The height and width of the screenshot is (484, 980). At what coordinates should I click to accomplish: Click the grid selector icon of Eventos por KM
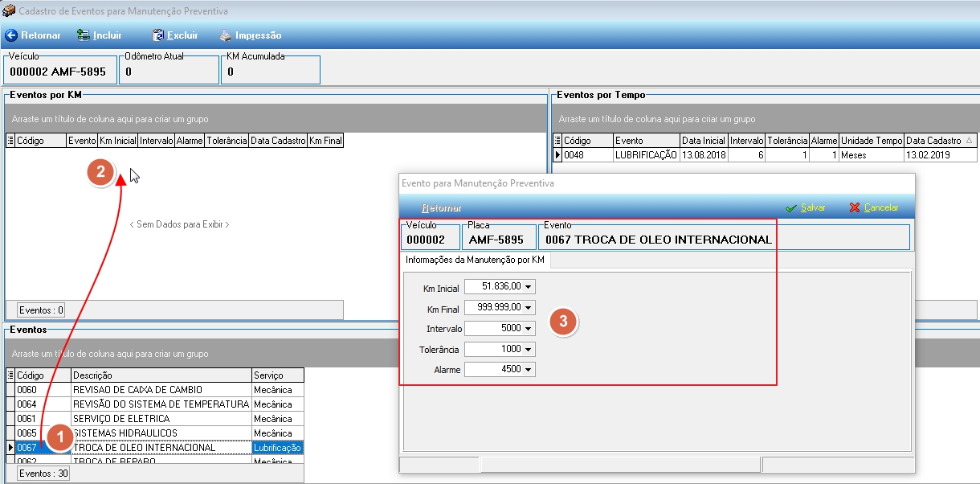(x=10, y=141)
